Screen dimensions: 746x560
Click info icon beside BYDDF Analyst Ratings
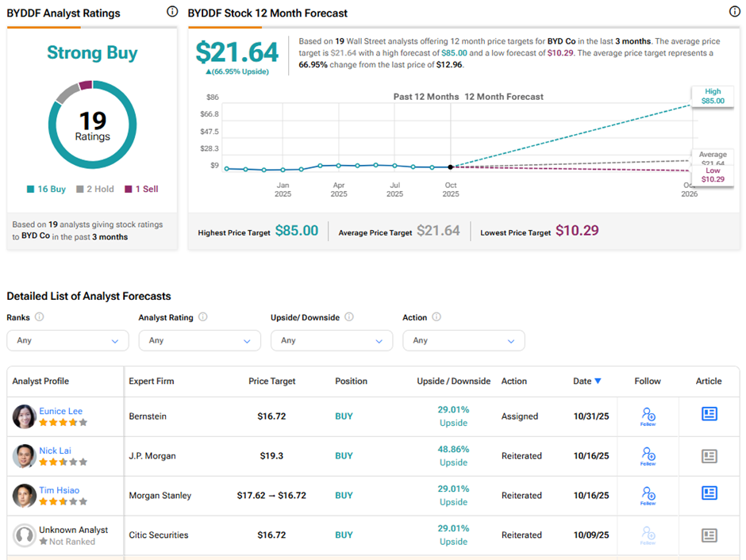pos(172,12)
